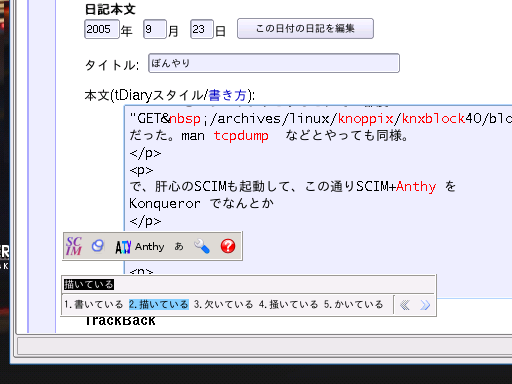Open the 書き方 link
512x384 pixels.
(x=227, y=95)
